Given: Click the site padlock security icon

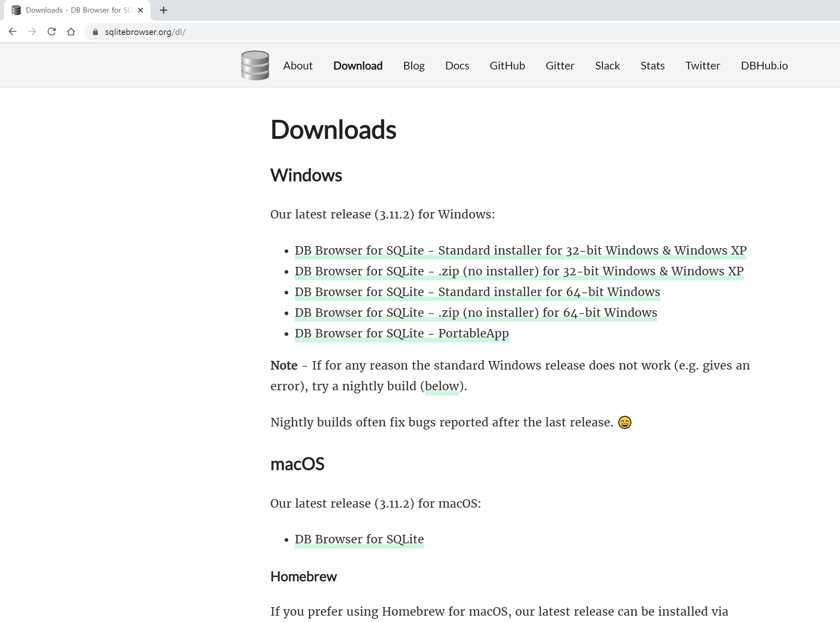Looking at the screenshot, I should (95, 32).
